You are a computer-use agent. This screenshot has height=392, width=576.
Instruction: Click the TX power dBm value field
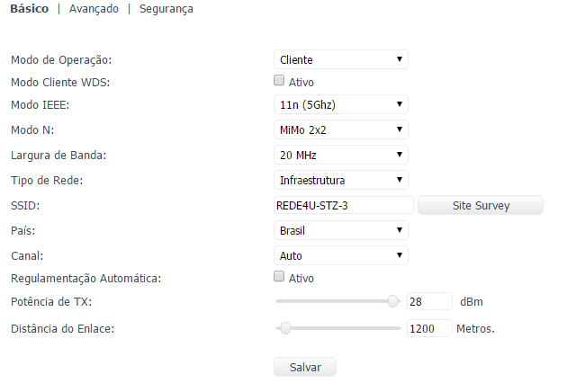click(x=429, y=301)
